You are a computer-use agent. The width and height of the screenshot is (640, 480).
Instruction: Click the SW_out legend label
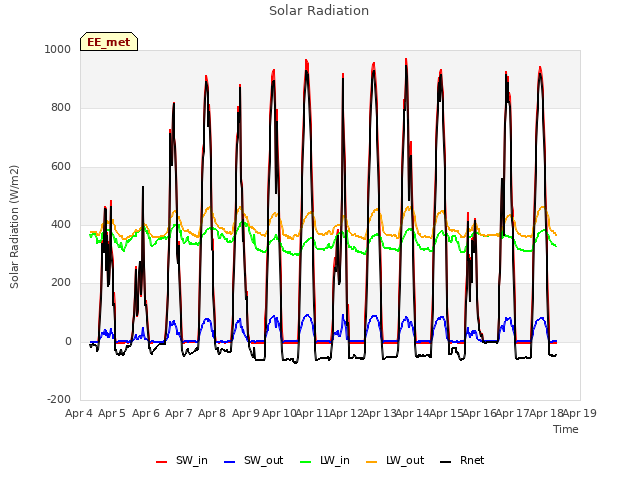264,460
